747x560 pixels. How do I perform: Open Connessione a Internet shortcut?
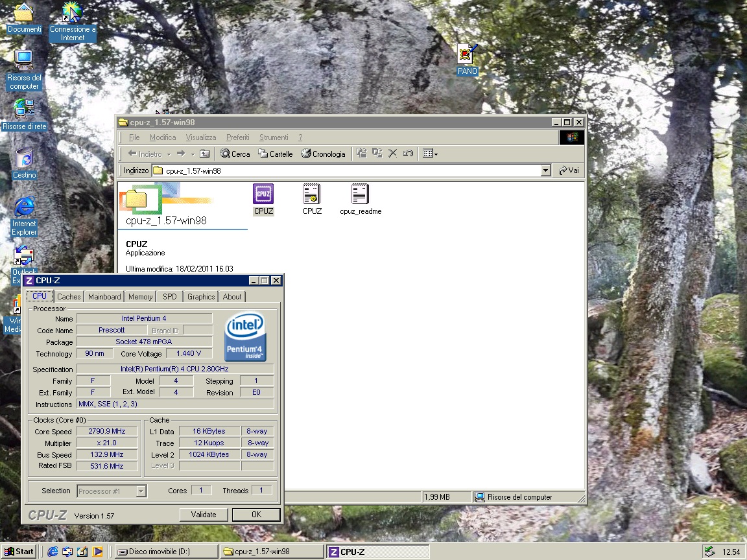73,22
